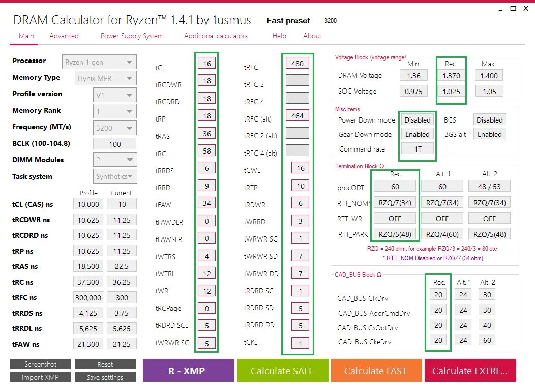Open the Power Supply System tab
Screen dimensions: 535x392
coord(132,36)
